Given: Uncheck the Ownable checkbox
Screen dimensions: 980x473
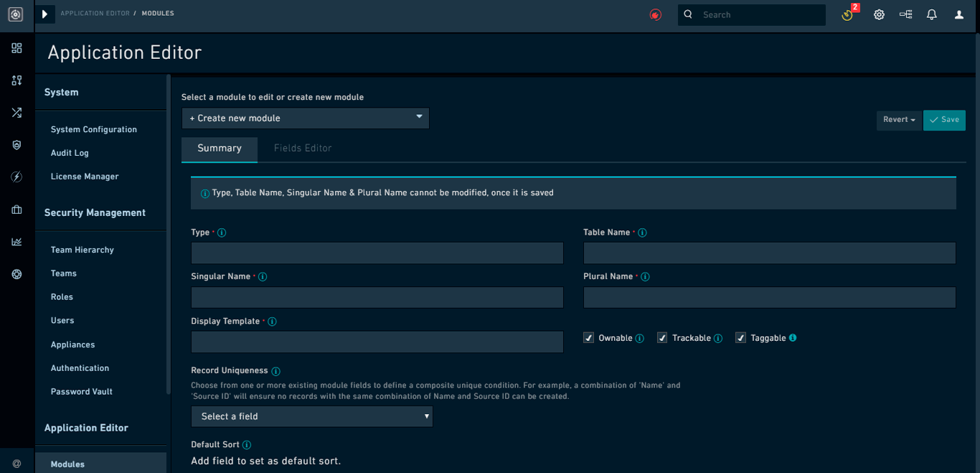Looking at the screenshot, I should [588, 337].
